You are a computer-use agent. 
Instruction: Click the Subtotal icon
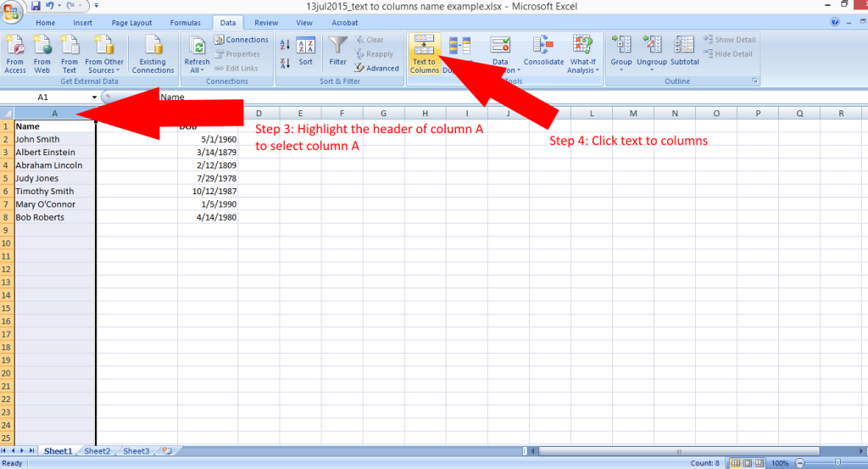684,51
